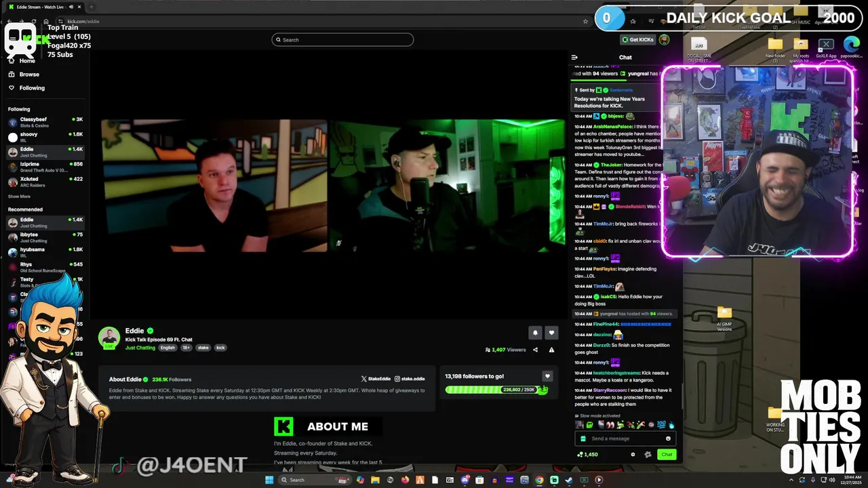Open Microsoft Store from the taskbar
Screen dimensions: 868x488
click(x=479, y=480)
